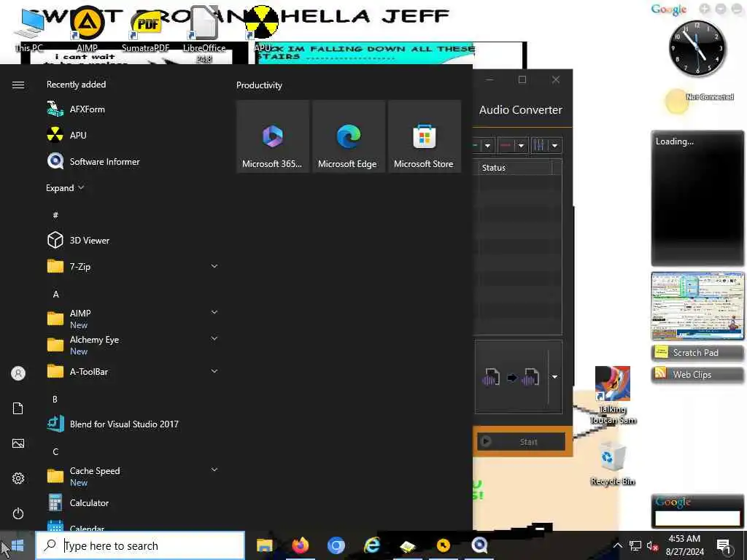Open the Web Clips gadget
The height and width of the screenshot is (560, 747).
[x=697, y=374]
